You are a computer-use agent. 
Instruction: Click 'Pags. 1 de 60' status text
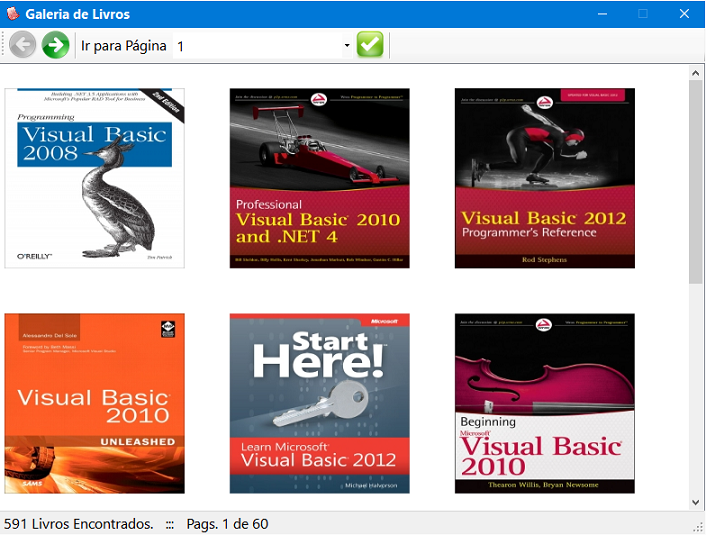point(227,524)
